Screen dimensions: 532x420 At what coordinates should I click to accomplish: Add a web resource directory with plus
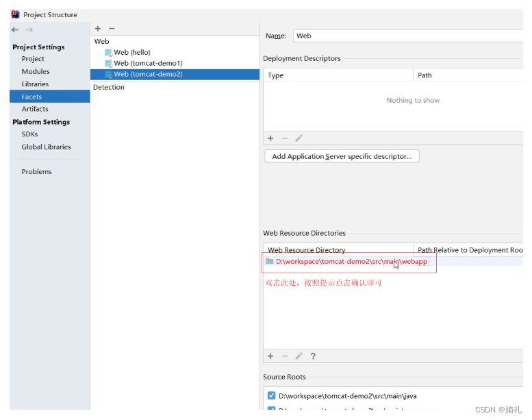(x=270, y=356)
